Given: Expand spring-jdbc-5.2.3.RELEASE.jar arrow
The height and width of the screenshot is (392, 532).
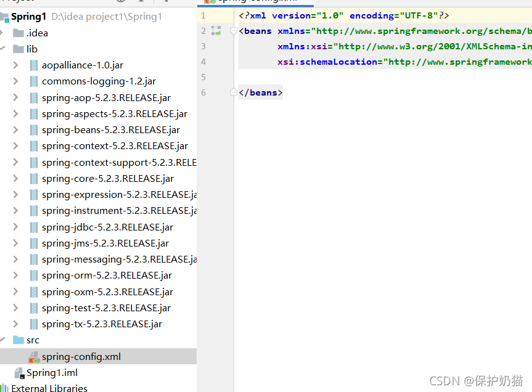Looking at the screenshot, I should 15,227.
